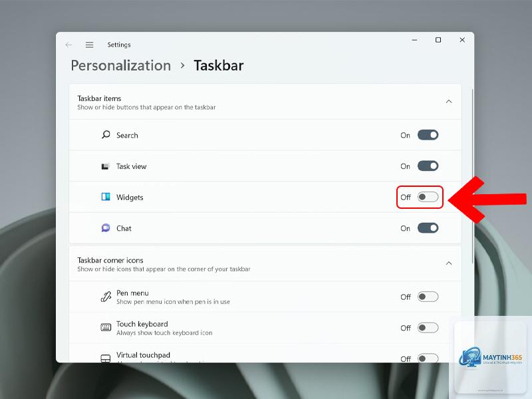Close the Settings window
This screenshot has height=399, width=532.
(462, 40)
